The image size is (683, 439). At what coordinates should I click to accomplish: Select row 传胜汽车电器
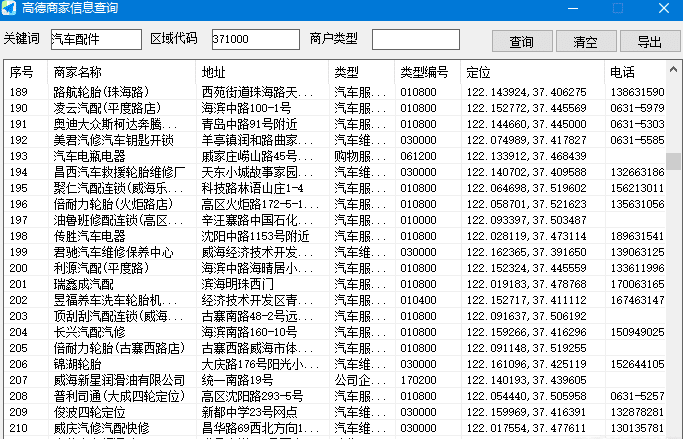(335, 236)
